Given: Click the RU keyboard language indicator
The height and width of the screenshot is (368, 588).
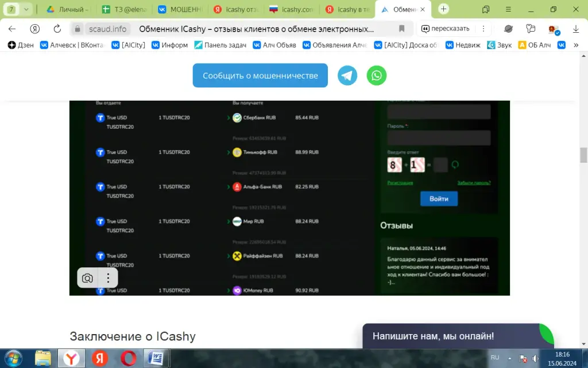Looking at the screenshot, I should 495,358.
